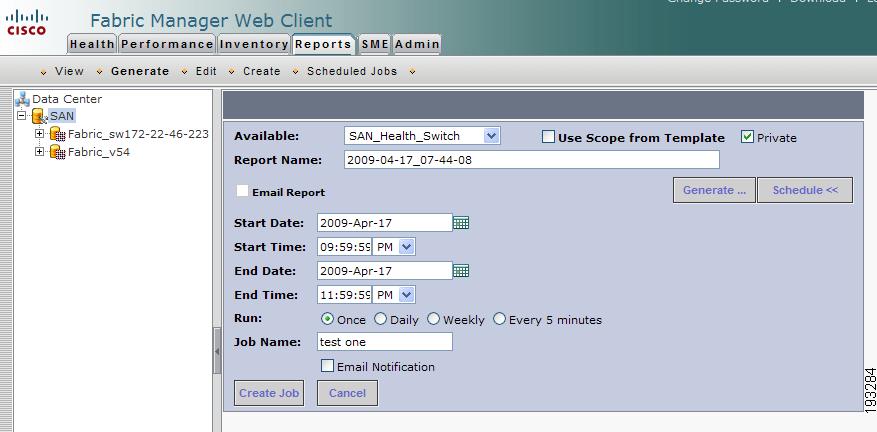Open the Scheduled Jobs submenu
Image resolution: width=877 pixels, height=432 pixels.
(352, 72)
